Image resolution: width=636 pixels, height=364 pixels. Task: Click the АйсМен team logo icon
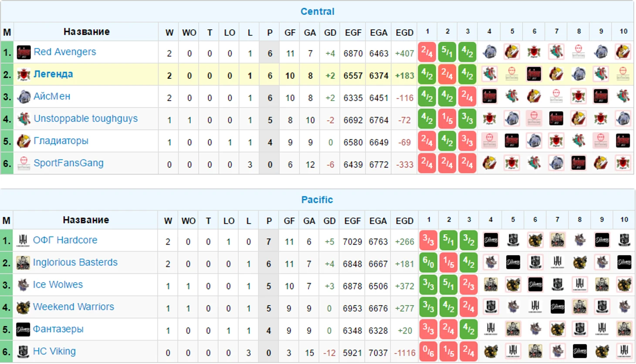point(24,97)
